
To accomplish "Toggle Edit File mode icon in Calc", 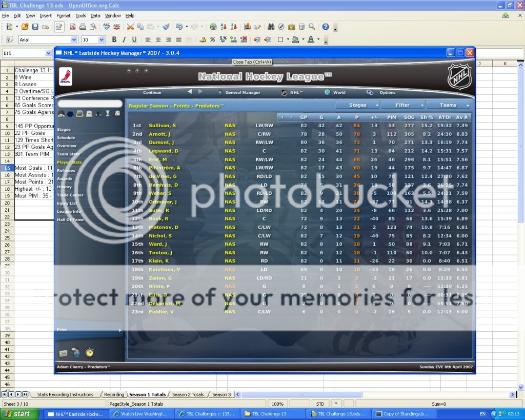I will [x=59, y=27].
